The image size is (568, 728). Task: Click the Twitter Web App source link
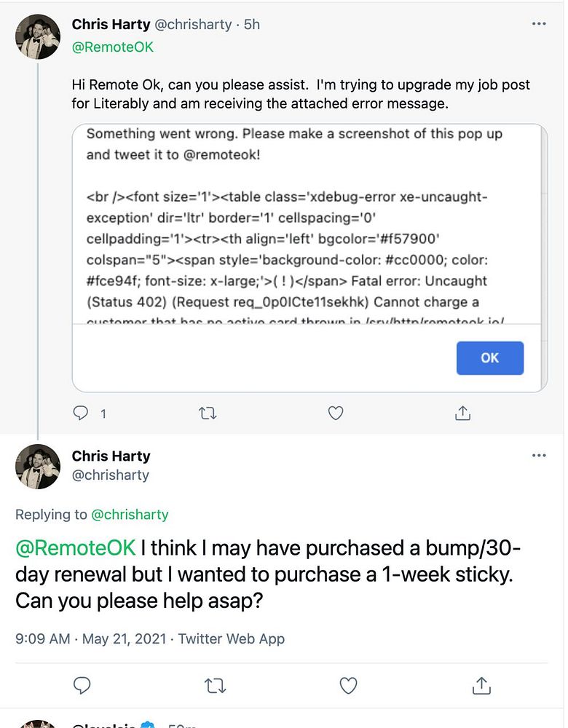pos(232,639)
